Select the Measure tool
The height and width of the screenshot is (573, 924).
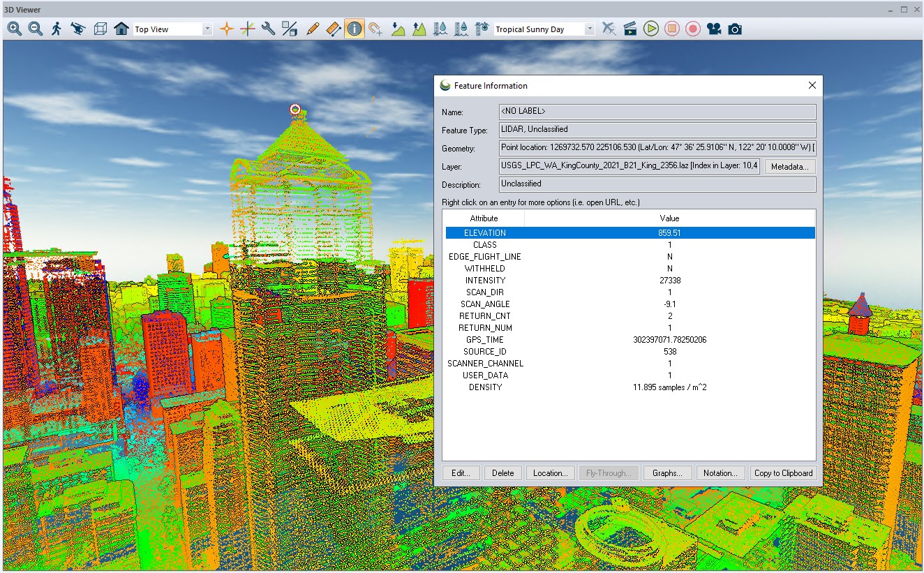click(334, 29)
